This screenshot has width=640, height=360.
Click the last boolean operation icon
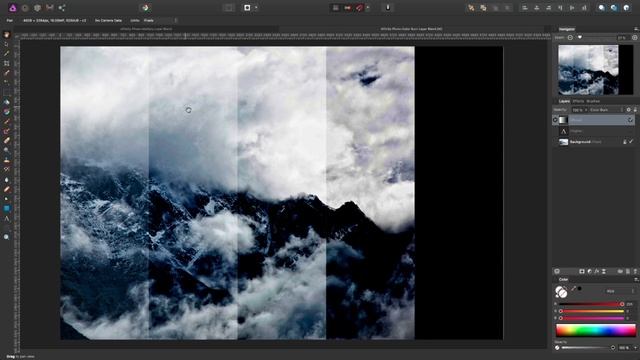pos(626,8)
